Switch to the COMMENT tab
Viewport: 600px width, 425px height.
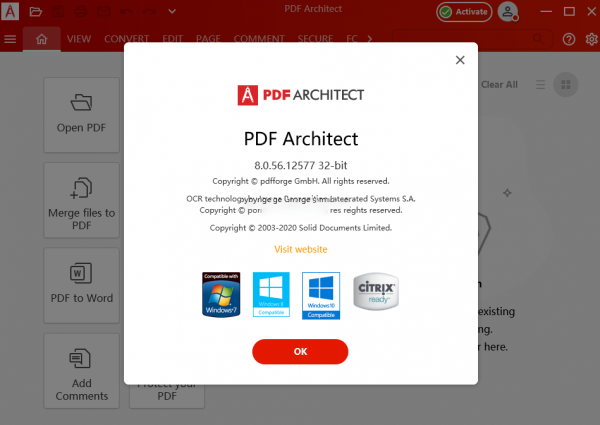point(259,39)
